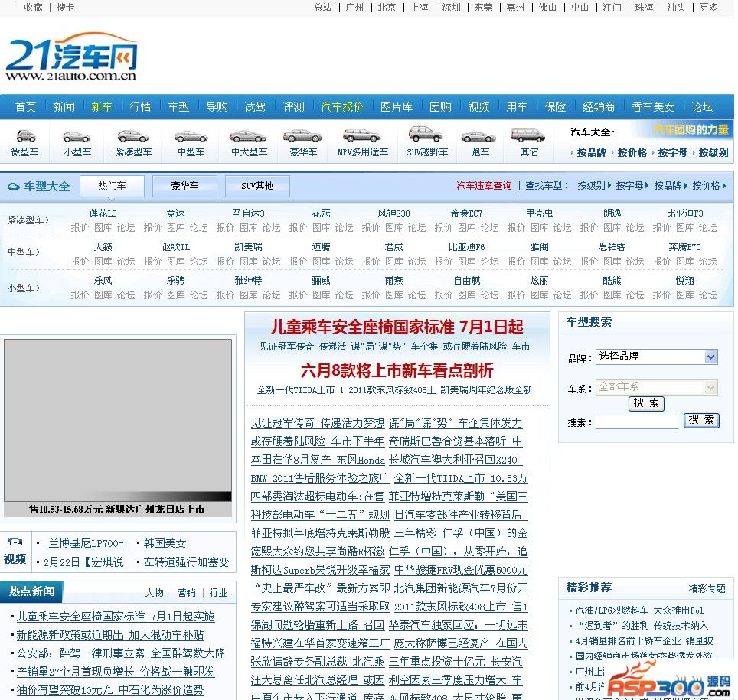
Task: Open news 新能源新政策或近期出 加大混动车补贴
Action: click(110, 635)
